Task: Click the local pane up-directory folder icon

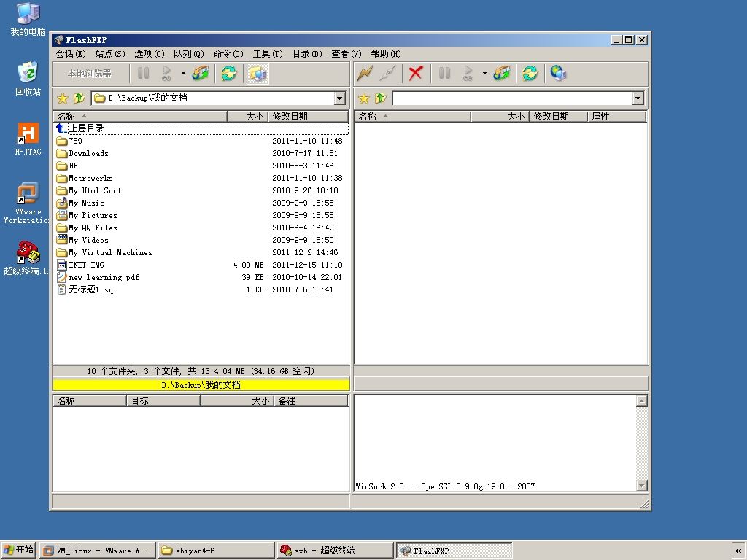Action: (x=79, y=98)
